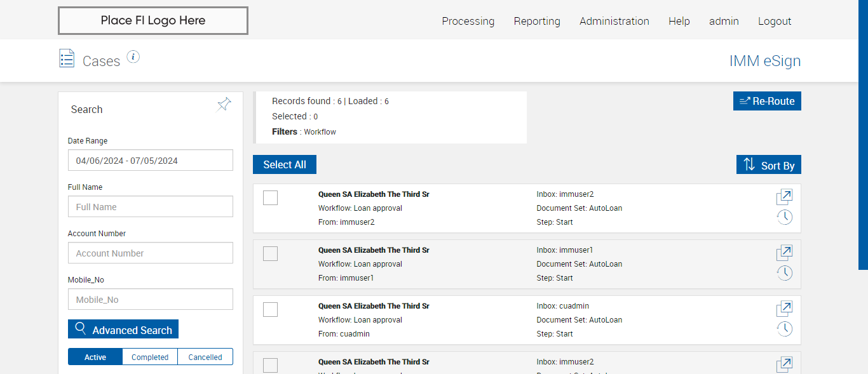Open the Sort By dropdown
This screenshot has width=868, height=374.
769,165
